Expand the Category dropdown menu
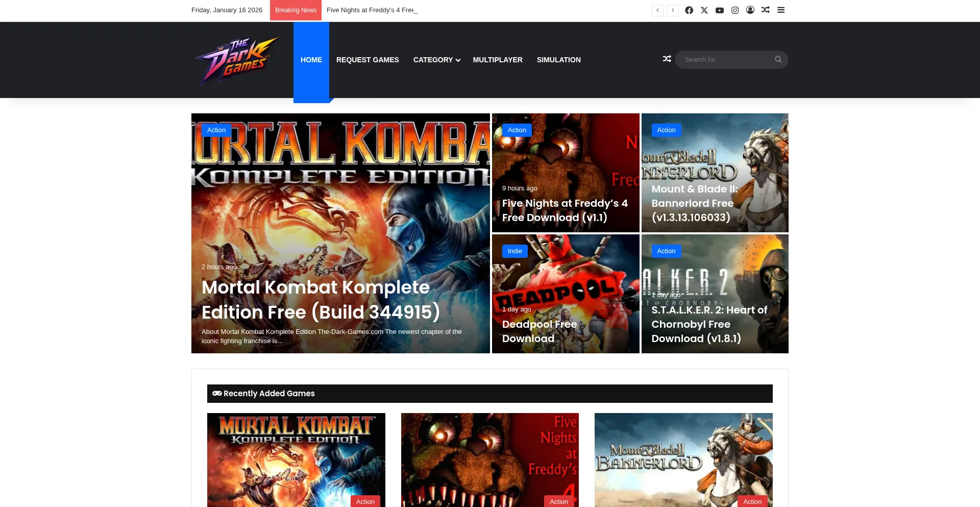This screenshot has height=507, width=980. pyautogui.click(x=437, y=60)
